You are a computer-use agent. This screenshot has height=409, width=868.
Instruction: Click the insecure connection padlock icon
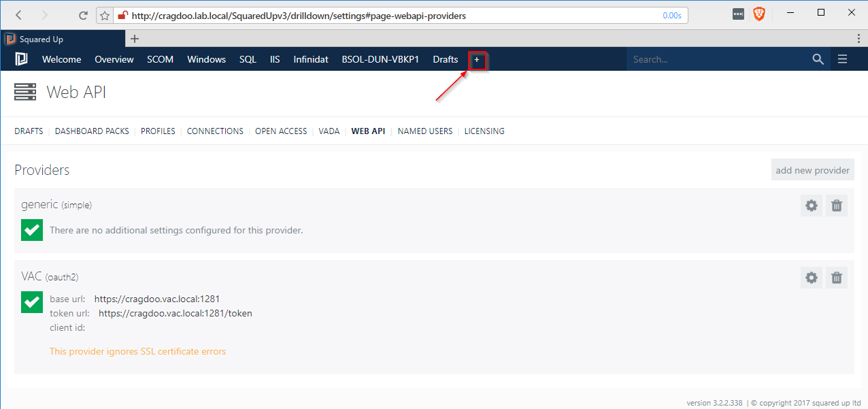(x=123, y=15)
